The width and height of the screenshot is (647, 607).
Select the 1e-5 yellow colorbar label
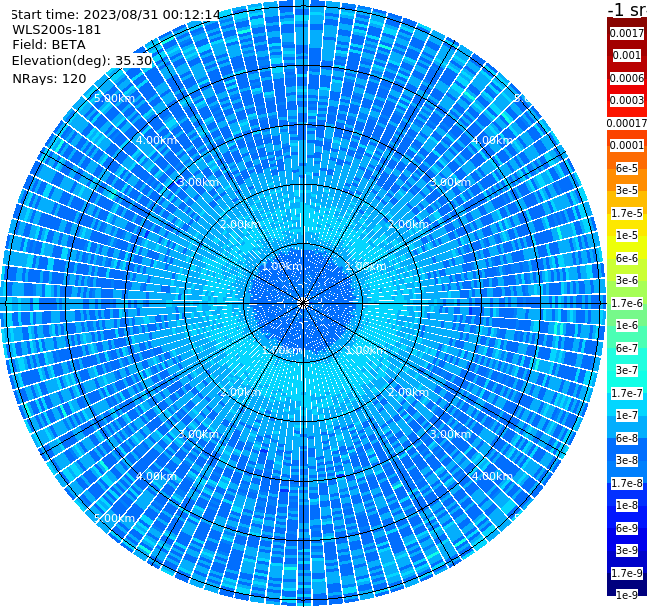(x=627, y=235)
